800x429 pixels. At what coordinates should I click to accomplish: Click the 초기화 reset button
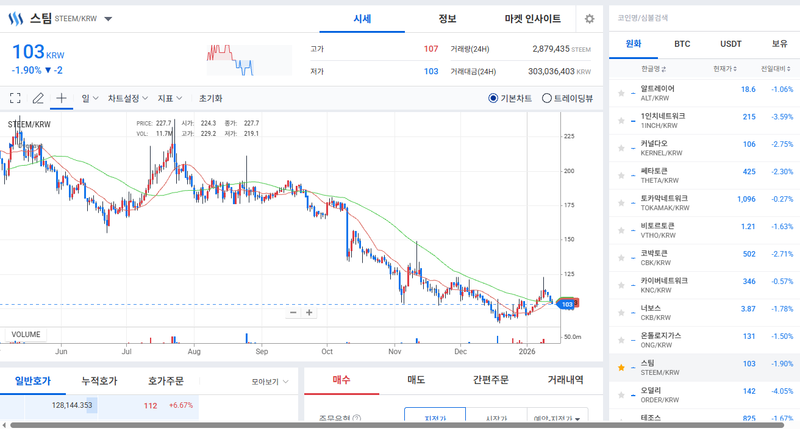tap(210, 98)
